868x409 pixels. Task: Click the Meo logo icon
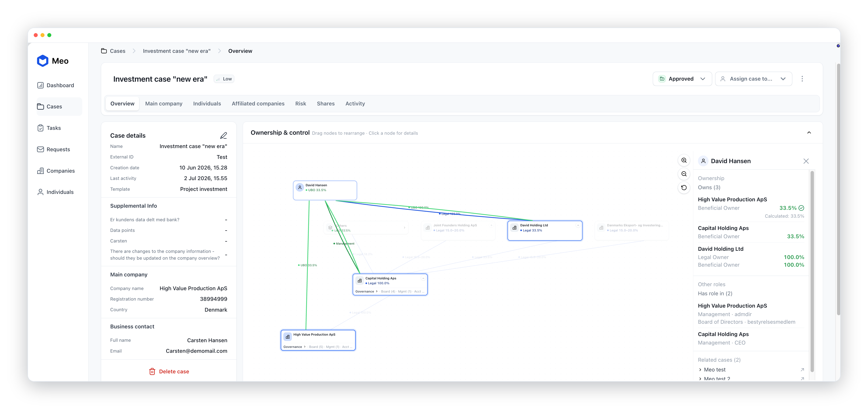[43, 61]
